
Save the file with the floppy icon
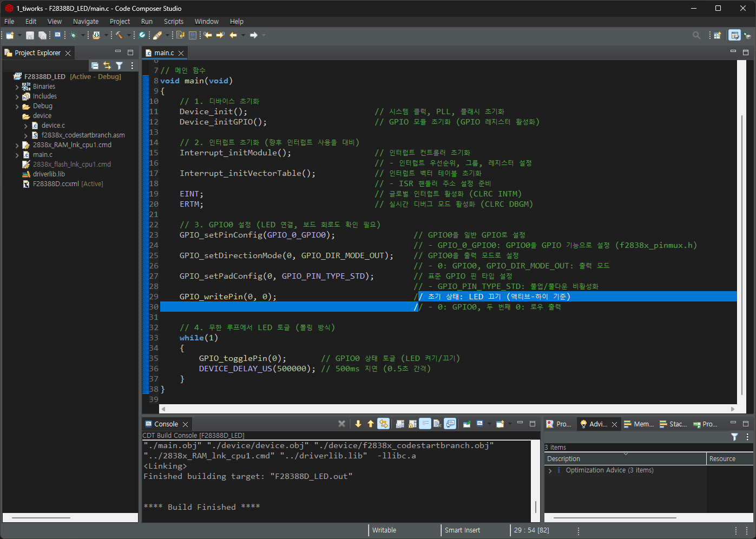click(30, 35)
